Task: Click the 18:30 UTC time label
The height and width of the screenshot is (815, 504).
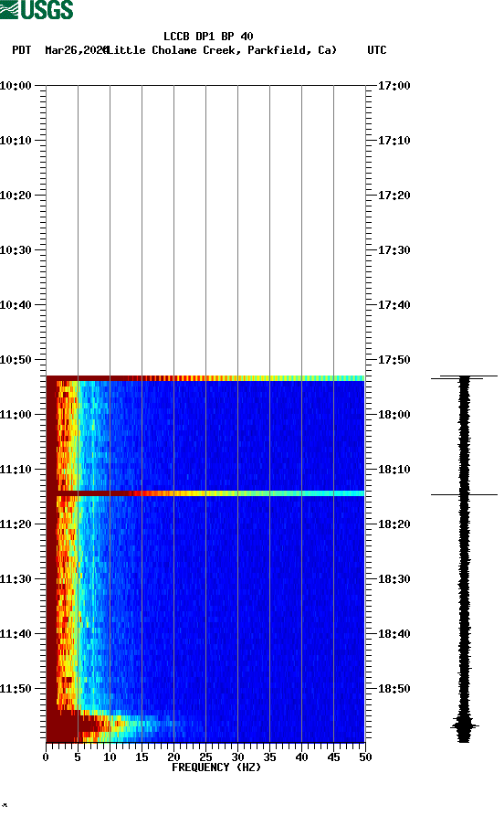Action: [394, 579]
